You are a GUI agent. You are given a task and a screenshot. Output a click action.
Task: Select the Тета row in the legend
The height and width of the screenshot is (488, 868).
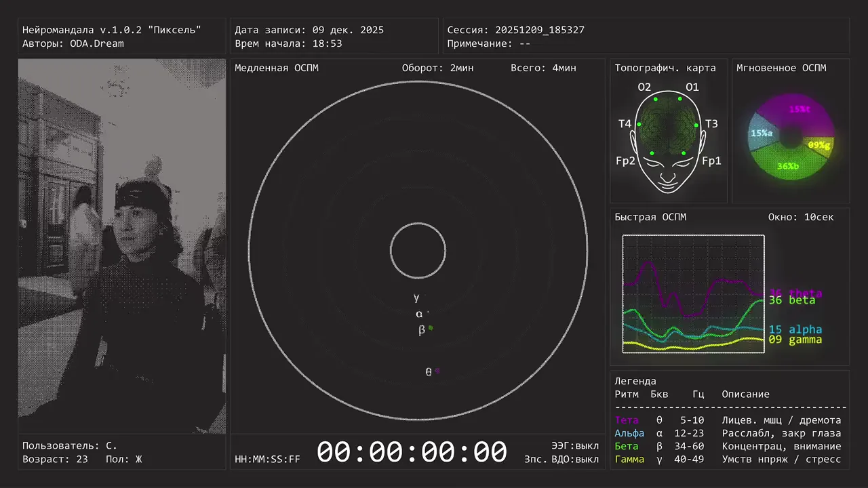728,420
